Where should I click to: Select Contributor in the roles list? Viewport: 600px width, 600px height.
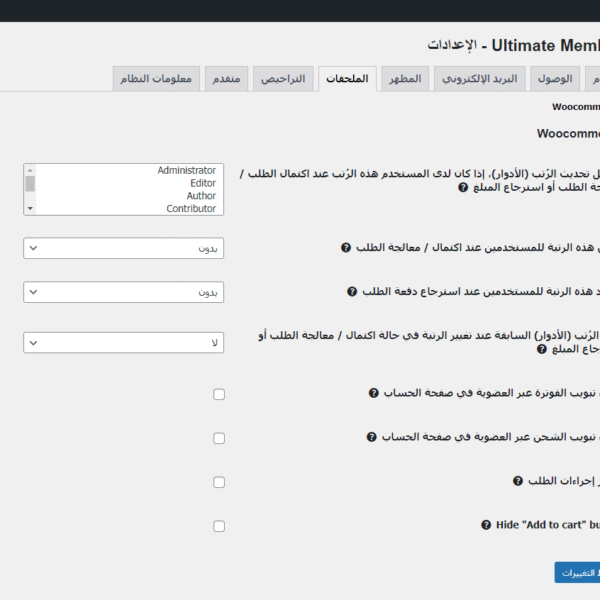(x=191, y=209)
